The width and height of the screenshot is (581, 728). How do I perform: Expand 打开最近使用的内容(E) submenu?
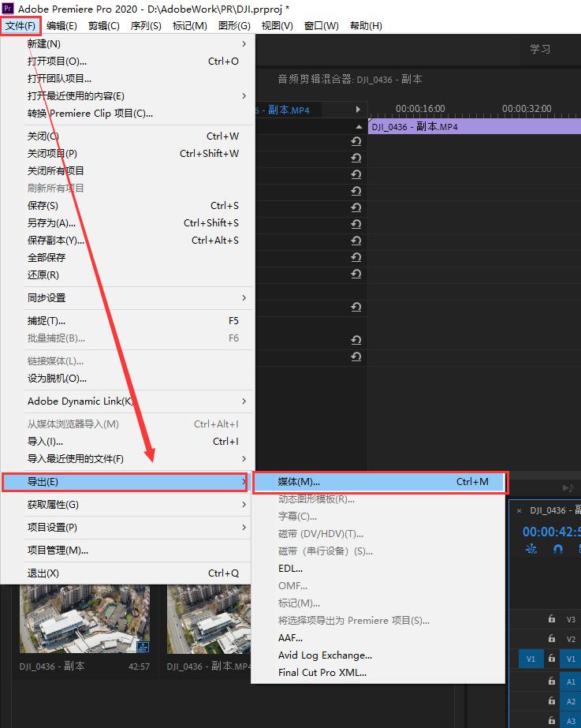(x=128, y=96)
